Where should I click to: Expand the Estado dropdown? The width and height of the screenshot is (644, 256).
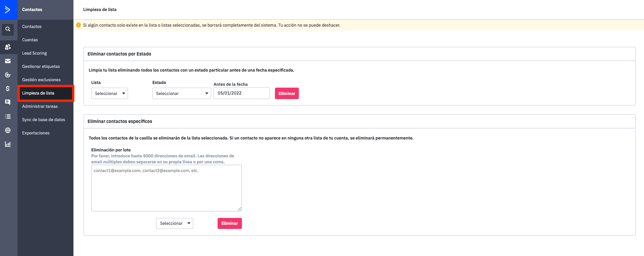181,94
